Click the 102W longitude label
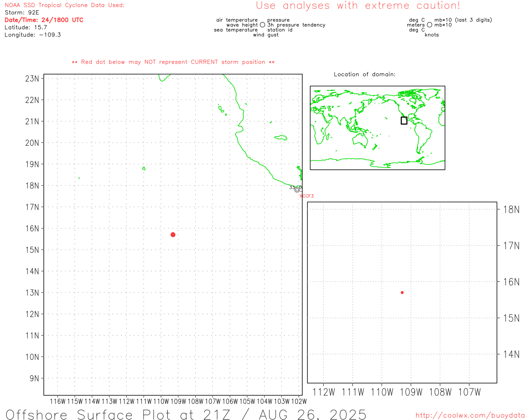 [299, 402]
